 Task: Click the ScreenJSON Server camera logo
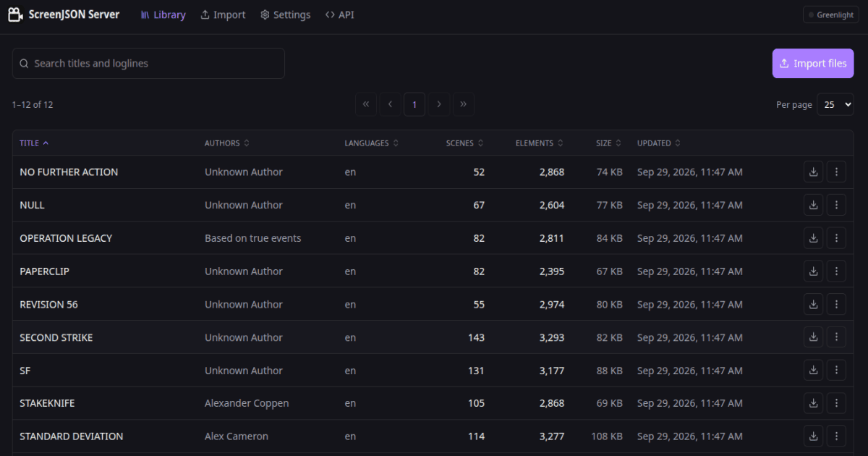pyautogui.click(x=15, y=14)
